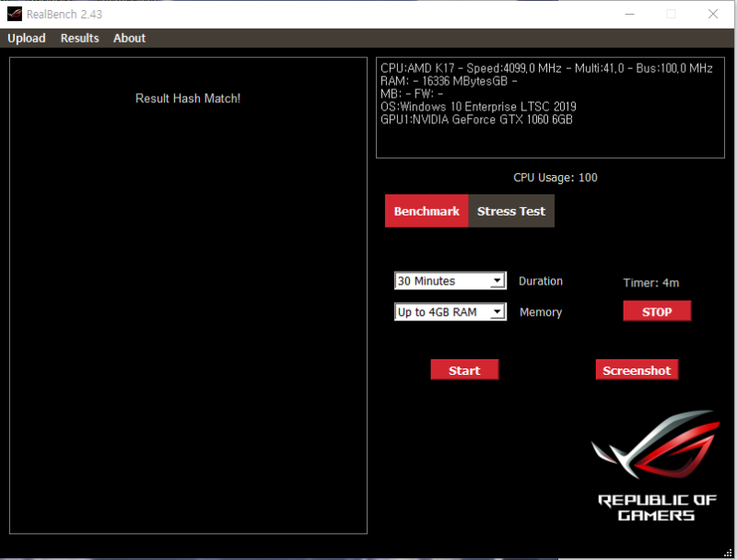Click the disabled maximize button
Screen dimensions: 737x560
pos(672,14)
